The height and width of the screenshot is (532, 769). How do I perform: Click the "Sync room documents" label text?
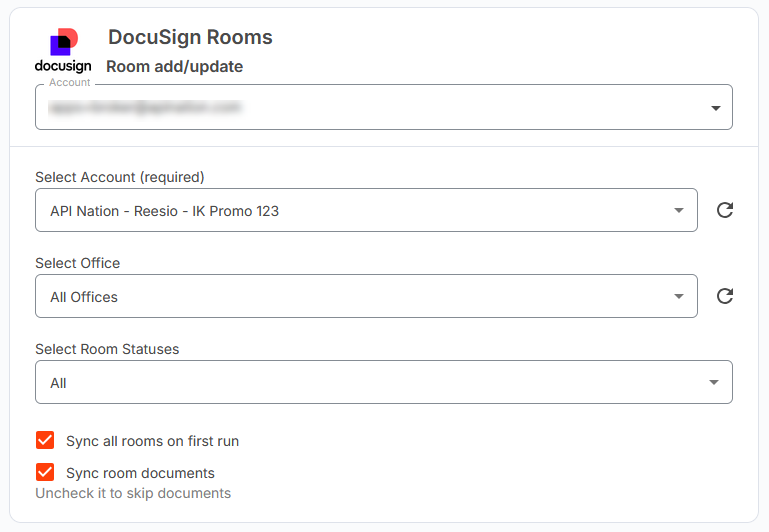[140, 473]
